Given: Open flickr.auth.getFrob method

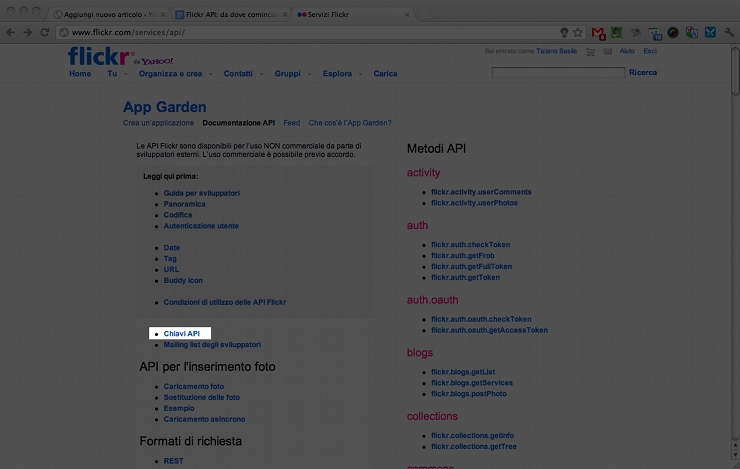Looking at the screenshot, I should tap(462, 256).
